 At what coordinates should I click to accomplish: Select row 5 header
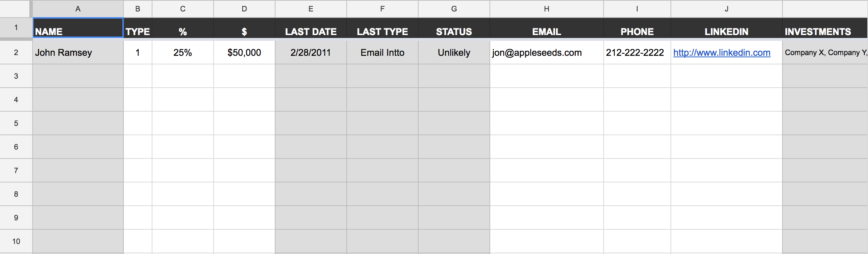[16, 123]
